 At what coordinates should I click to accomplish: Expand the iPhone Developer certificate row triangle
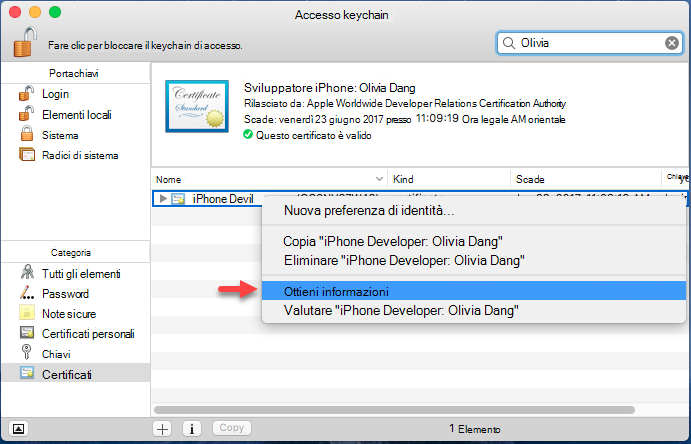(163, 199)
